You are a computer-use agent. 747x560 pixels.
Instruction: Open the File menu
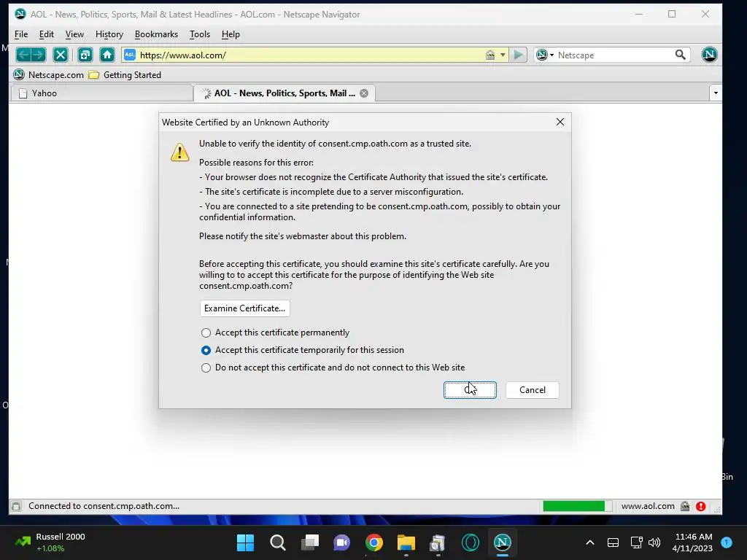click(21, 34)
